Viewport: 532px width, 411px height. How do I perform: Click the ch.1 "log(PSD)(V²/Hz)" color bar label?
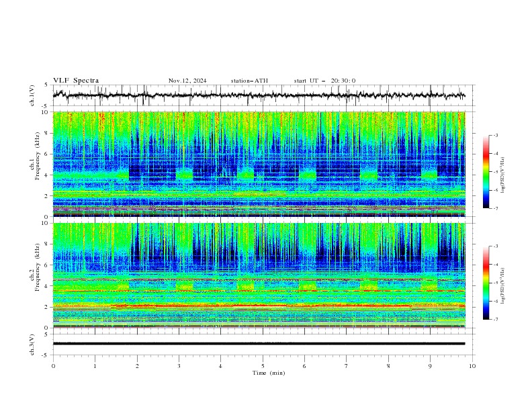tap(502, 175)
